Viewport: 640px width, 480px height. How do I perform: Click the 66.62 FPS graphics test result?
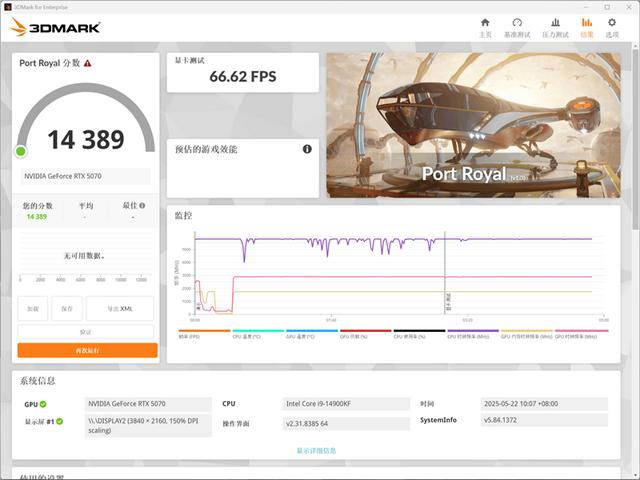[x=243, y=76]
